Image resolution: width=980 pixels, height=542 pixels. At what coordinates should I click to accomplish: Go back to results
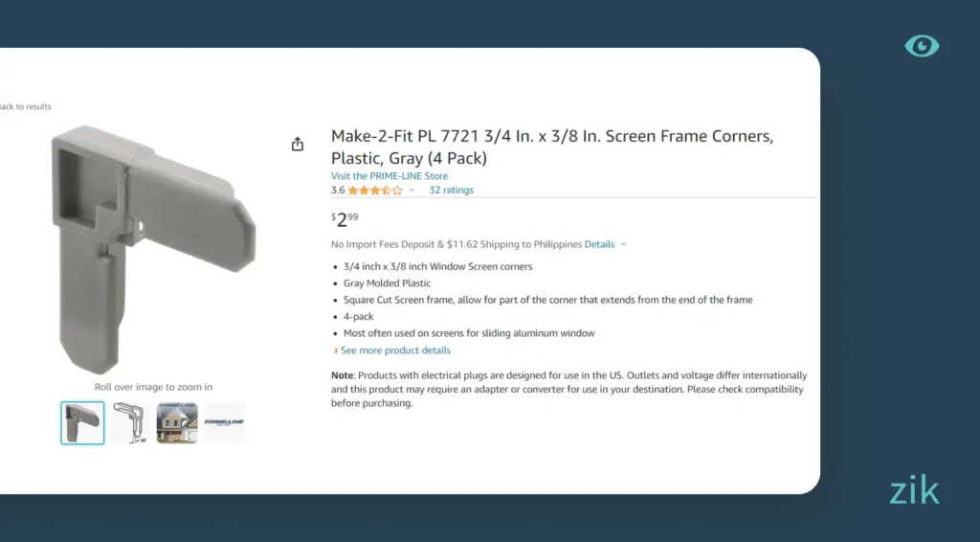point(25,106)
